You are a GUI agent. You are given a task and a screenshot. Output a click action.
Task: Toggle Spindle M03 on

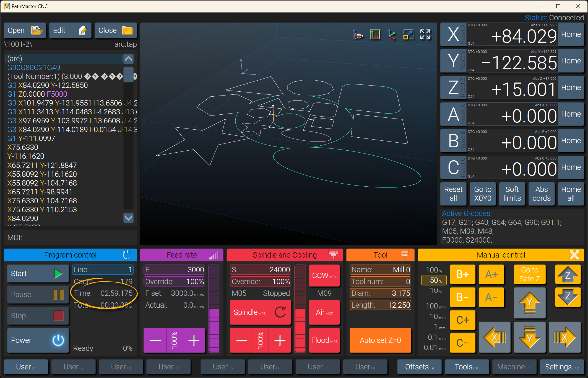pos(260,312)
